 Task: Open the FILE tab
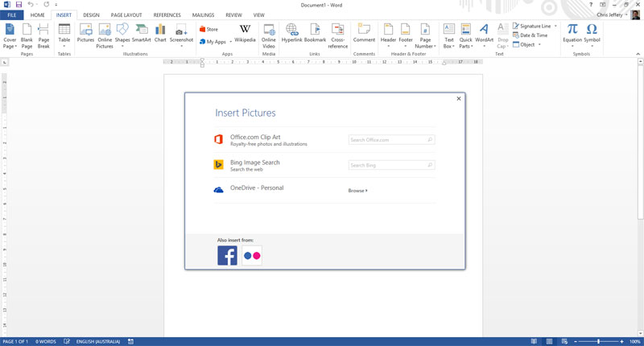tap(12, 14)
